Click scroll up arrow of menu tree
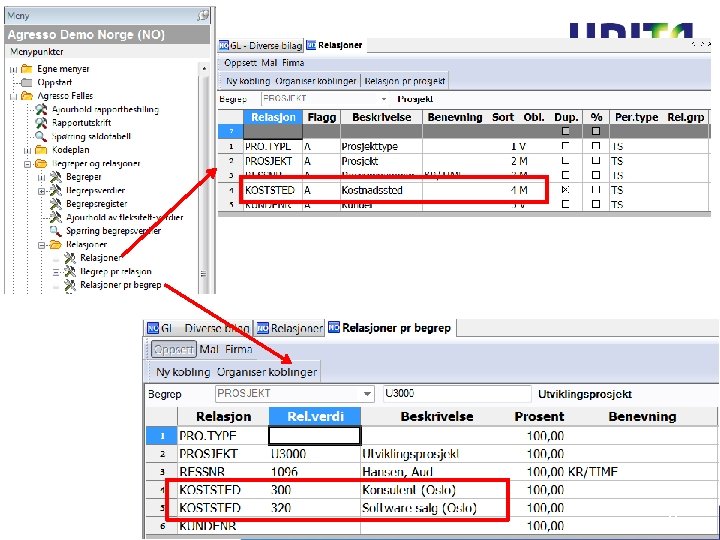This screenshot has width=720, height=540. click(204, 69)
